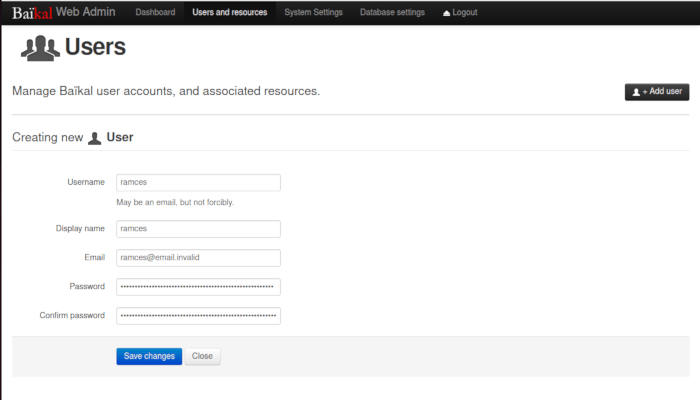
Task: Click the Password input field
Action: click(198, 287)
